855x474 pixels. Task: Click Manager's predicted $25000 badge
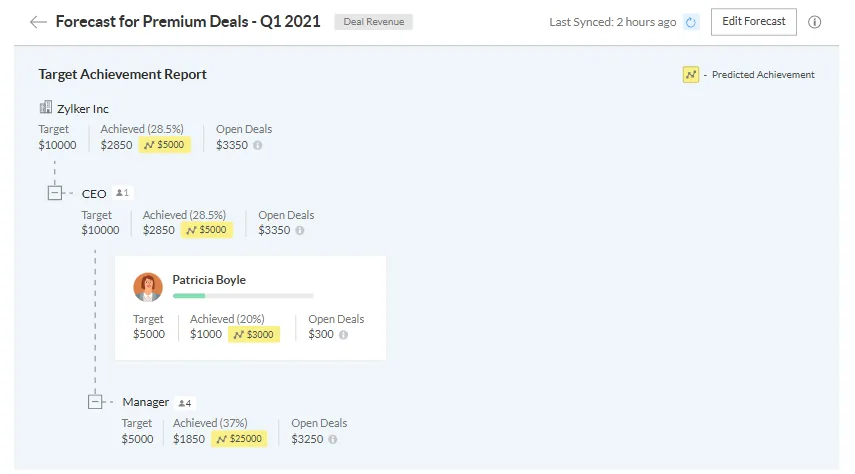pyautogui.click(x=240, y=439)
